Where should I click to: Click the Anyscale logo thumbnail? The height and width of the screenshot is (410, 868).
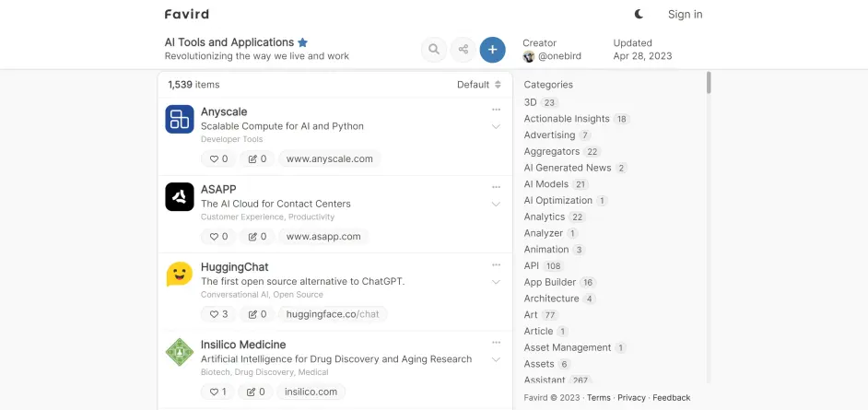180,119
